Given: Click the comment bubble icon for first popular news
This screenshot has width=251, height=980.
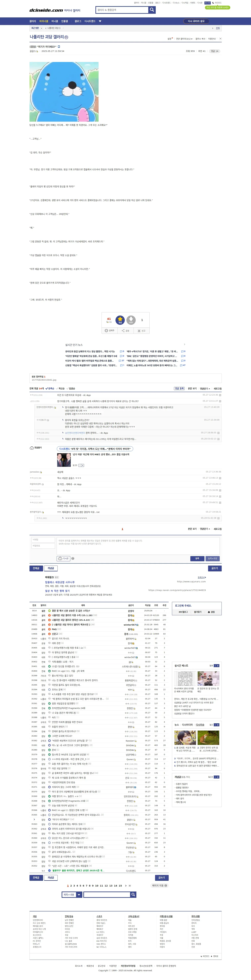Looking at the screenshot, I should 121,351.
